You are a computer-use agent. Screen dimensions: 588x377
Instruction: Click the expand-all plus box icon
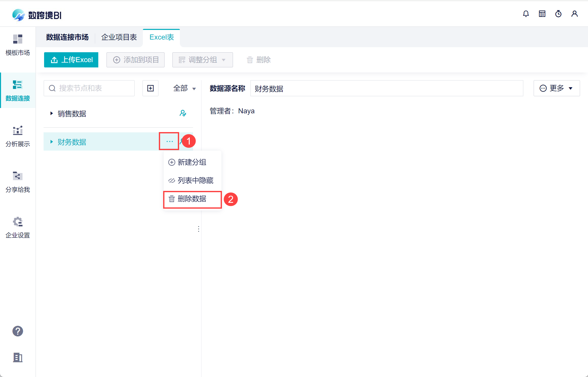coord(150,88)
